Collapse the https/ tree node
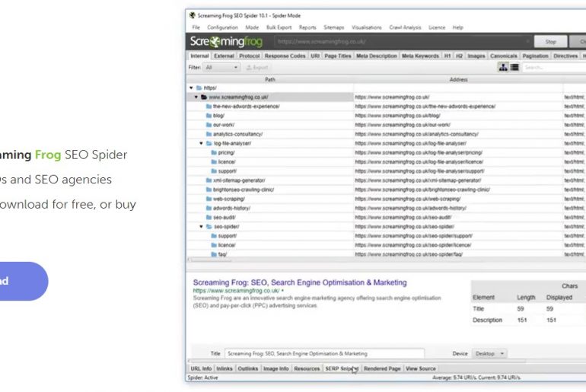The height and width of the screenshot is (392, 586). (x=191, y=88)
